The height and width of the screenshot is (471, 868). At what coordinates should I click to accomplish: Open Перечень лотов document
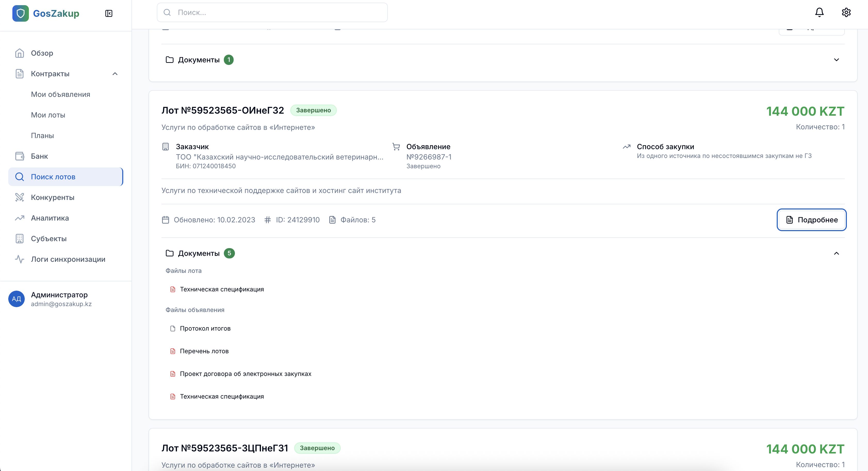(x=204, y=351)
